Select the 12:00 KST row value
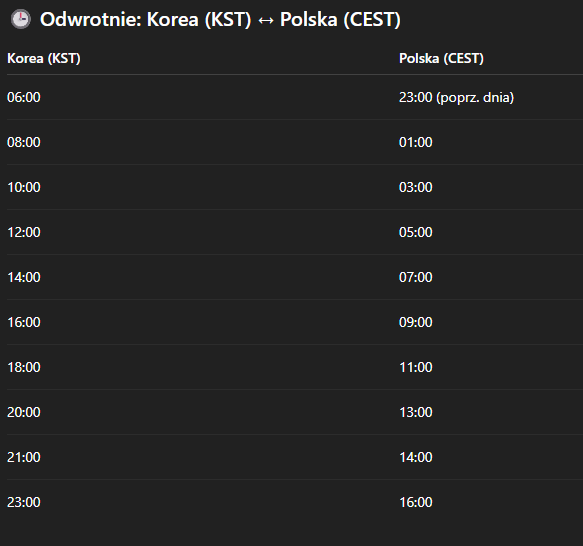Screen dimensions: 583x546 pos(24,232)
